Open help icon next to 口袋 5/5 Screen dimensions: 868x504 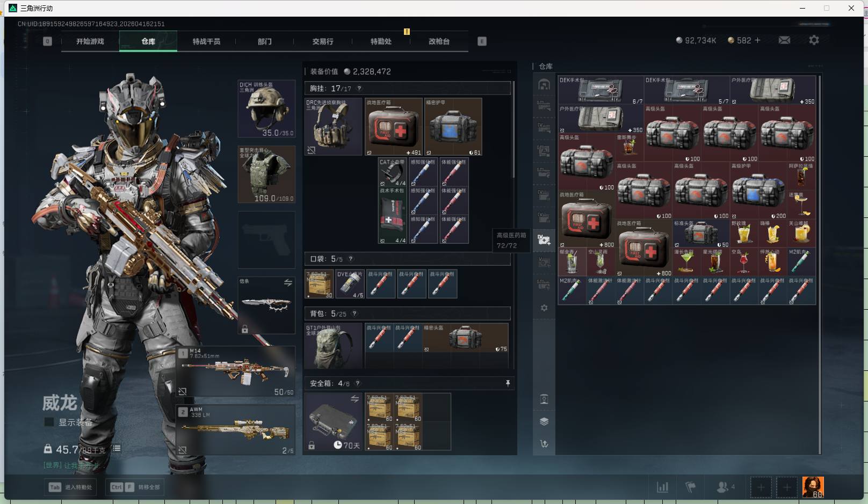point(351,259)
